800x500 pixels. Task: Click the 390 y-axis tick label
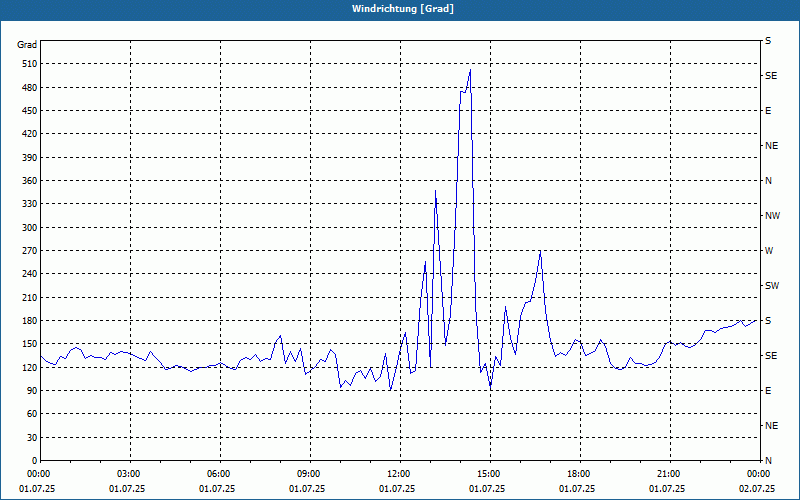[30, 158]
